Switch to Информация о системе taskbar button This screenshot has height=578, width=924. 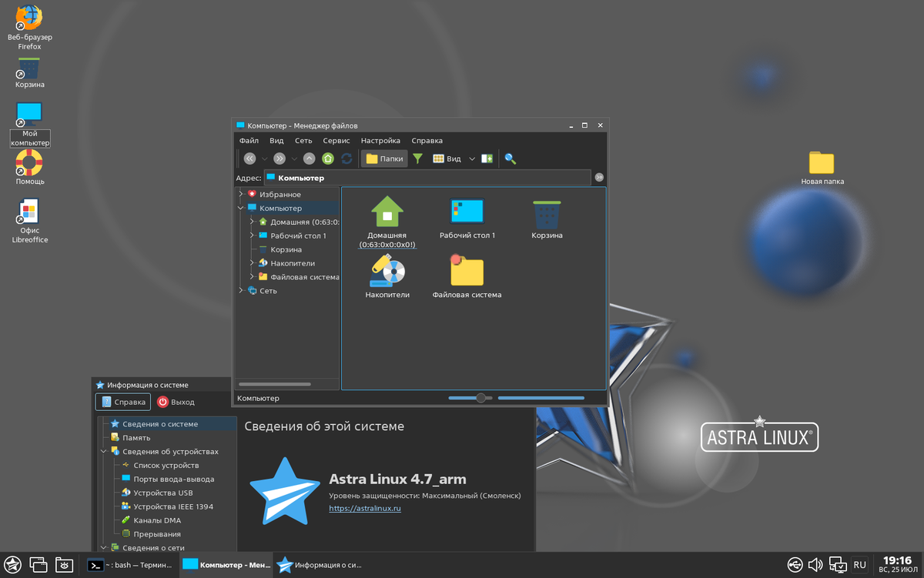point(320,565)
